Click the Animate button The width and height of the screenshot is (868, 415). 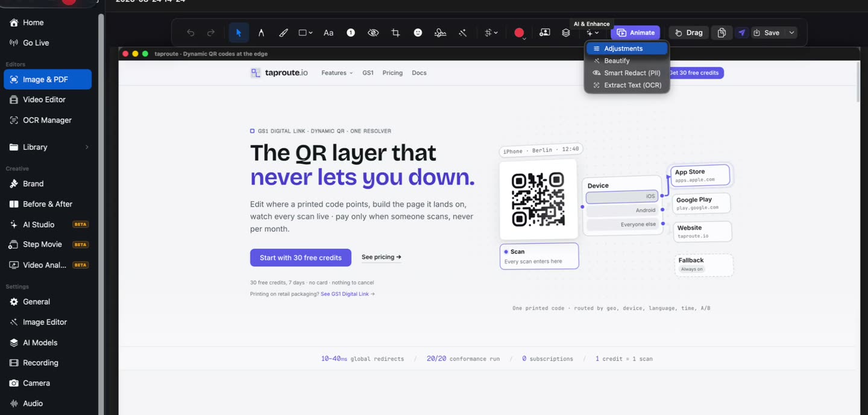tap(635, 33)
